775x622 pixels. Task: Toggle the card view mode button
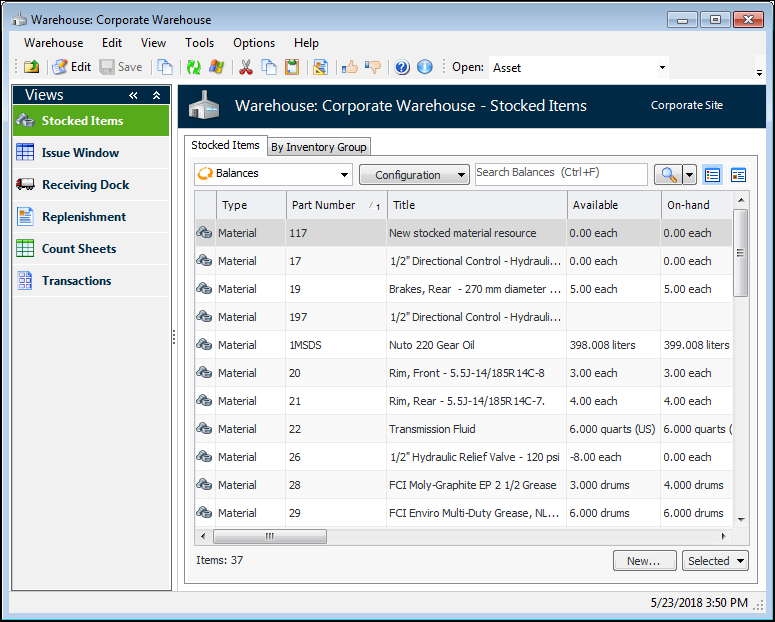click(x=739, y=174)
